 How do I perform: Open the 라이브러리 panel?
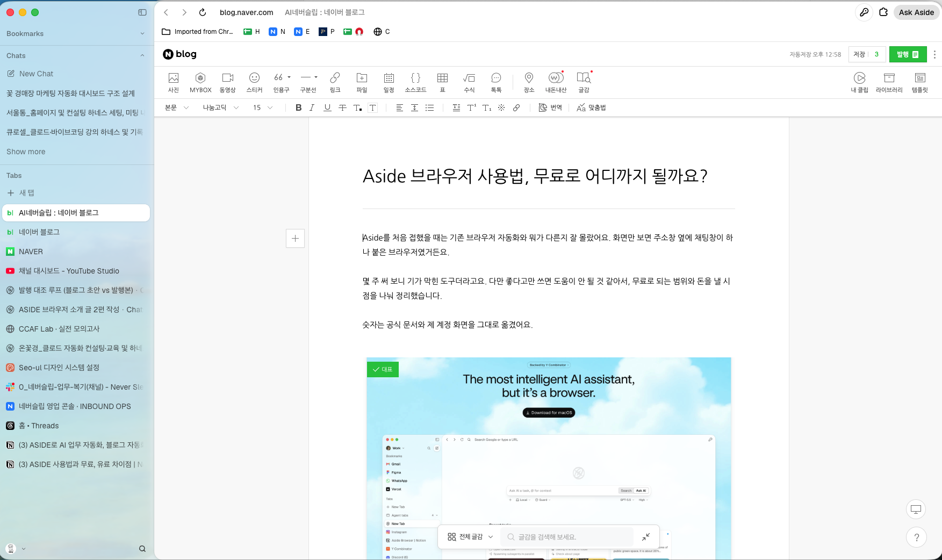pos(889,82)
